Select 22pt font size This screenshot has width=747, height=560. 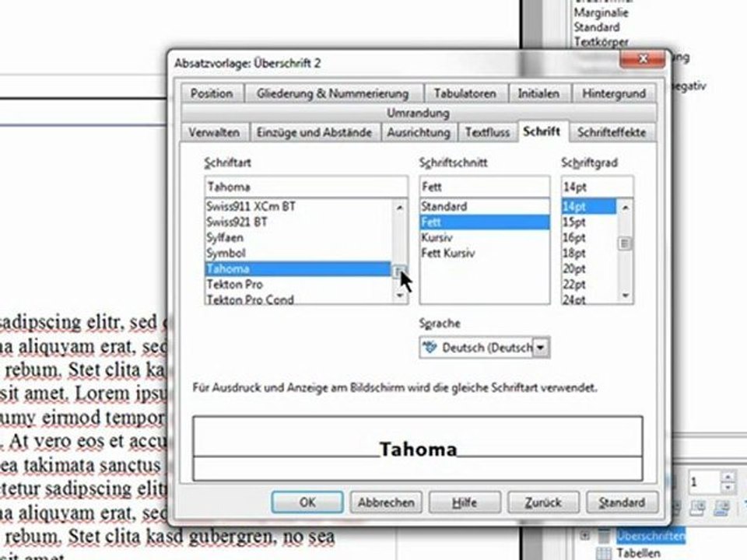tap(589, 285)
